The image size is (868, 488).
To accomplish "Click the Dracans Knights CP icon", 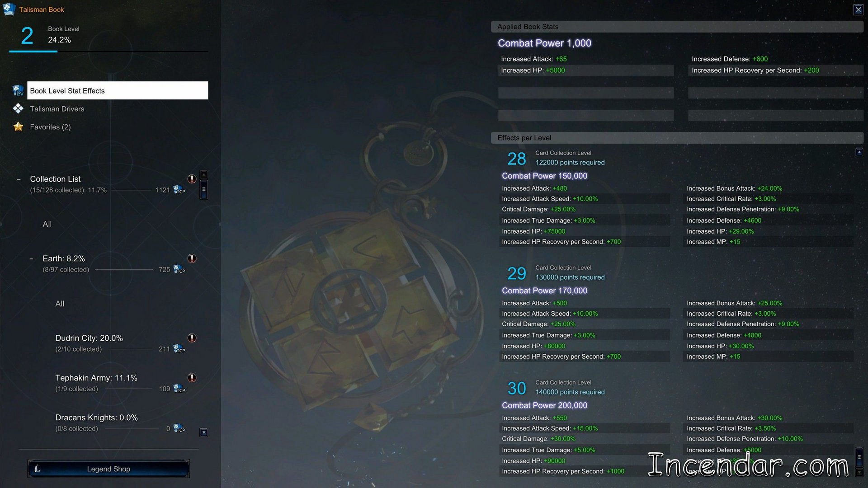I will 179,428.
